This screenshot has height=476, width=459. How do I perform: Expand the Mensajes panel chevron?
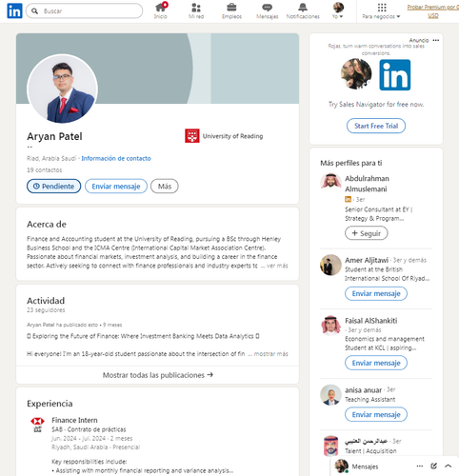pos(448,466)
